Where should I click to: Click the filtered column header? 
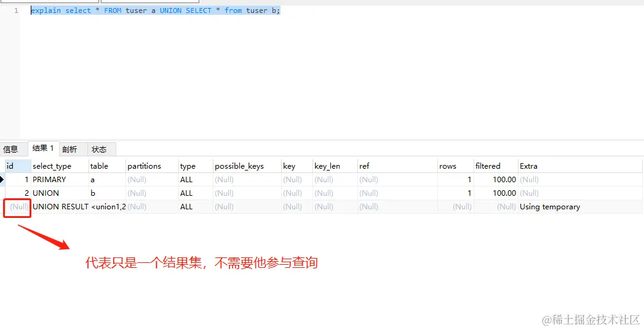click(496, 166)
